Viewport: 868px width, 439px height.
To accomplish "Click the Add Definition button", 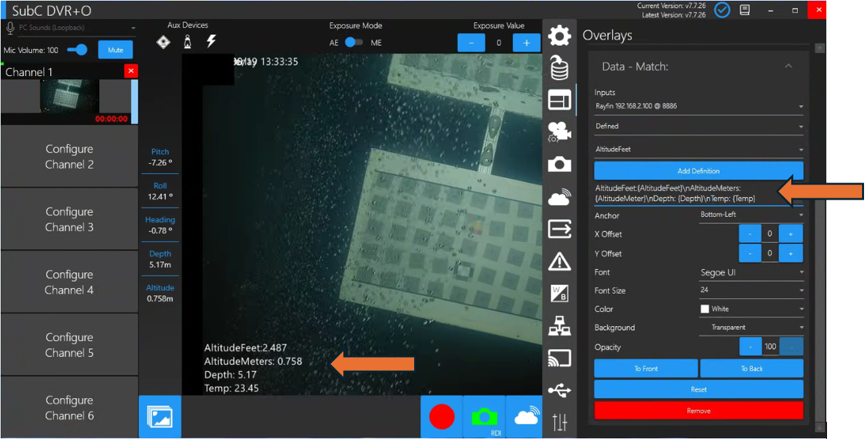I will point(699,171).
